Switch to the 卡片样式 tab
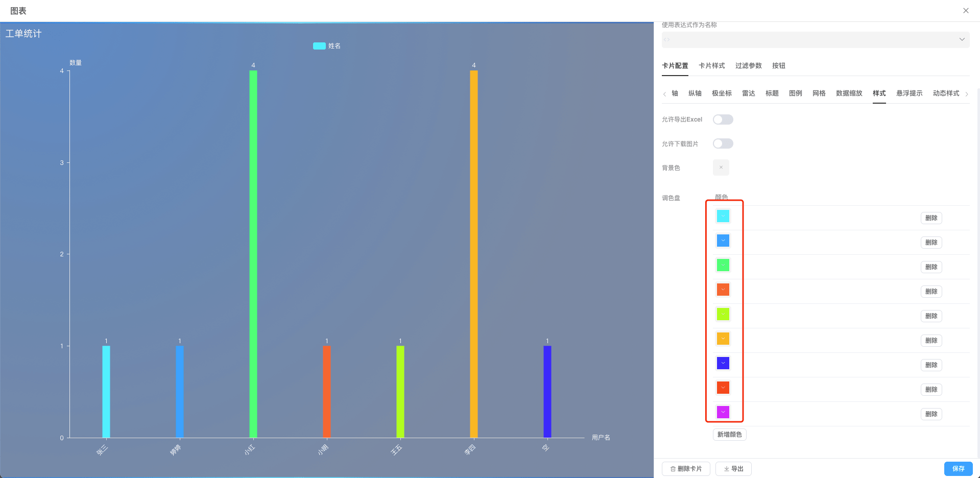 [711, 66]
